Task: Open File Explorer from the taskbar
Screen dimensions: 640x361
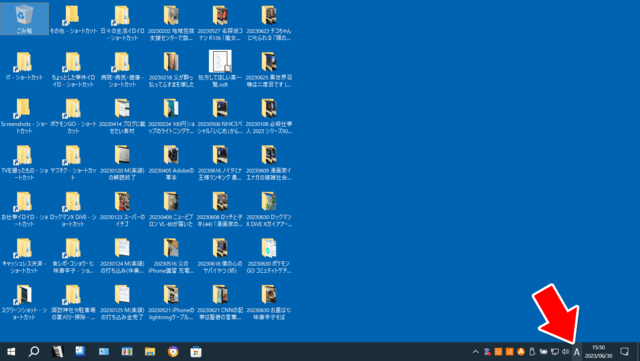Action: click(x=150, y=352)
